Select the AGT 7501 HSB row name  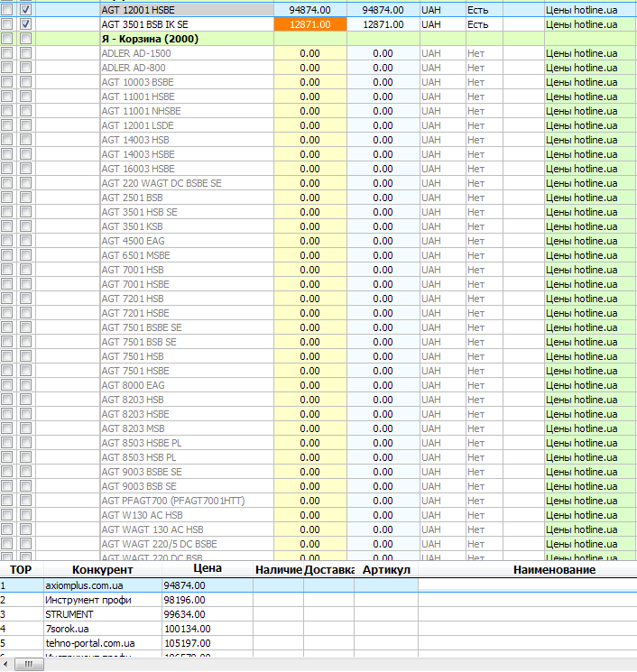point(133,356)
